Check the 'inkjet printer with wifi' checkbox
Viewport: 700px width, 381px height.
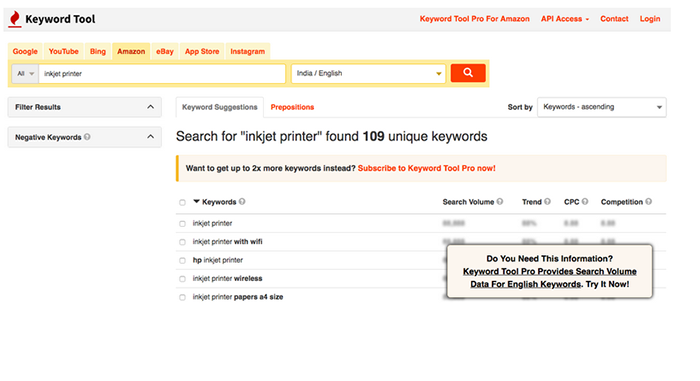(x=182, y=242)
